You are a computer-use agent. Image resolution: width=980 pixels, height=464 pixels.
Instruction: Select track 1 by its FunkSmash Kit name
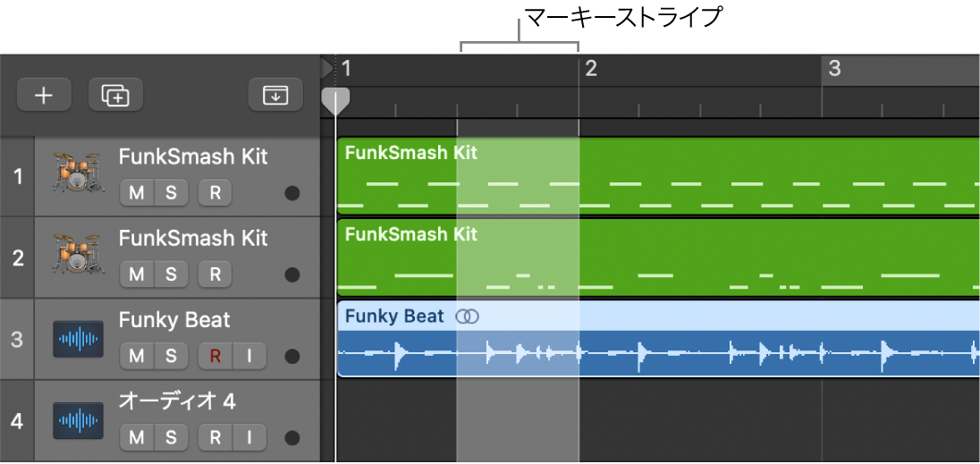click(193, 156)
